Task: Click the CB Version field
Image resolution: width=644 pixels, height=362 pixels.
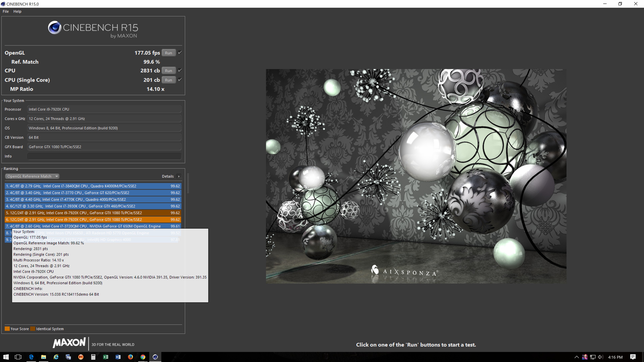Action: pyautogui.click(x=104, y=137)
